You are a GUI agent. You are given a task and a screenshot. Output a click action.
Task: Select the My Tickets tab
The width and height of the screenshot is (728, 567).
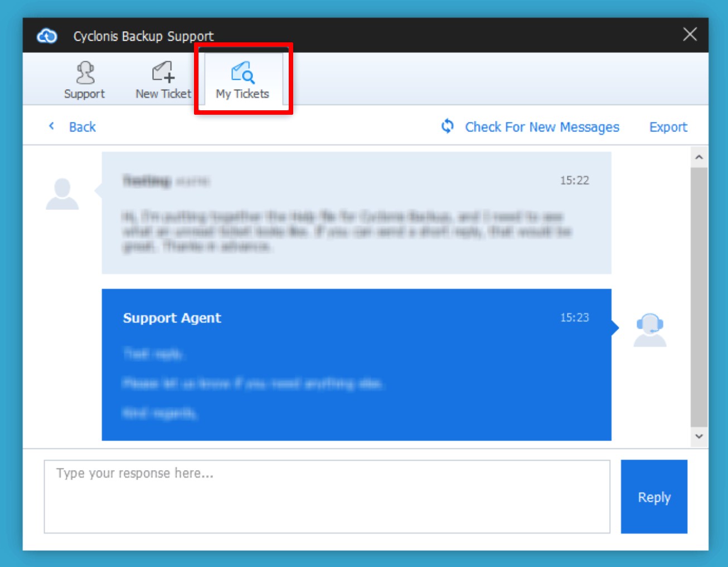242,81
